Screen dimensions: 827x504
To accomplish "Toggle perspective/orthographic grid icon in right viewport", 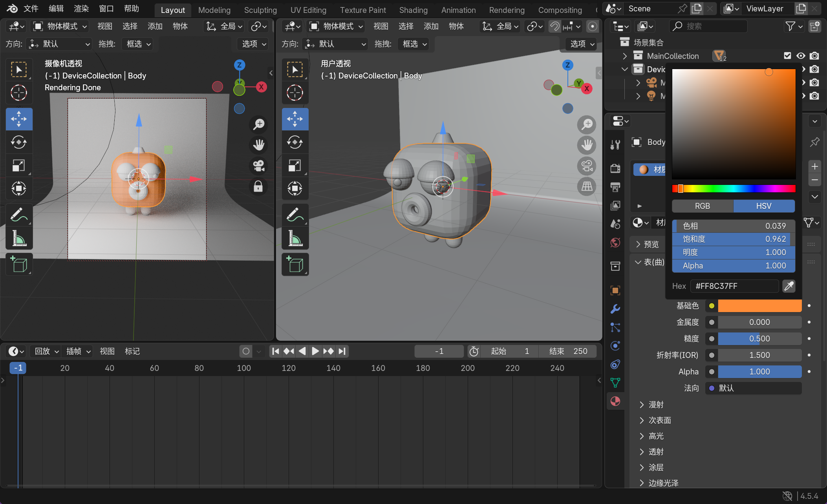I will (x=587, y=186).
